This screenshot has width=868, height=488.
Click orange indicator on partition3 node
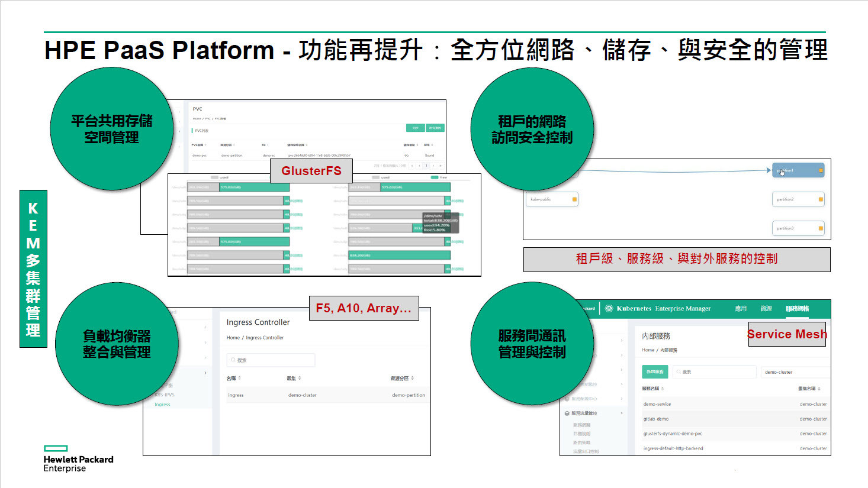pos(821,228)
